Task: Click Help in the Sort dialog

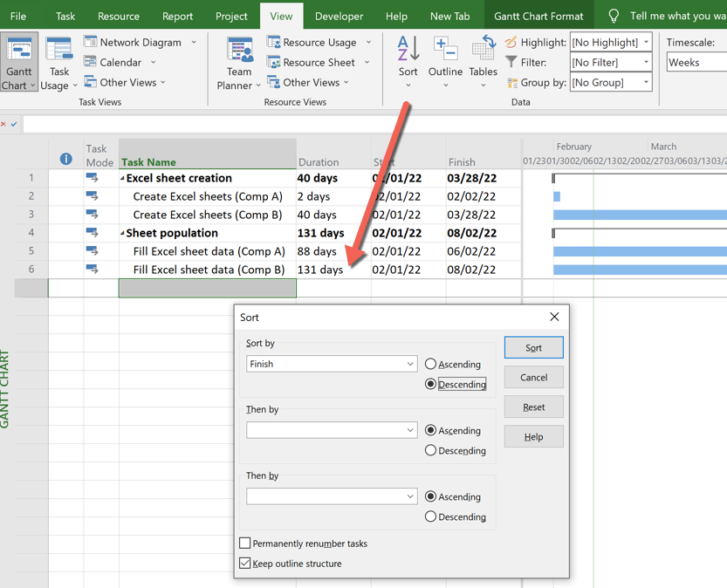Action: click(533, 436)
